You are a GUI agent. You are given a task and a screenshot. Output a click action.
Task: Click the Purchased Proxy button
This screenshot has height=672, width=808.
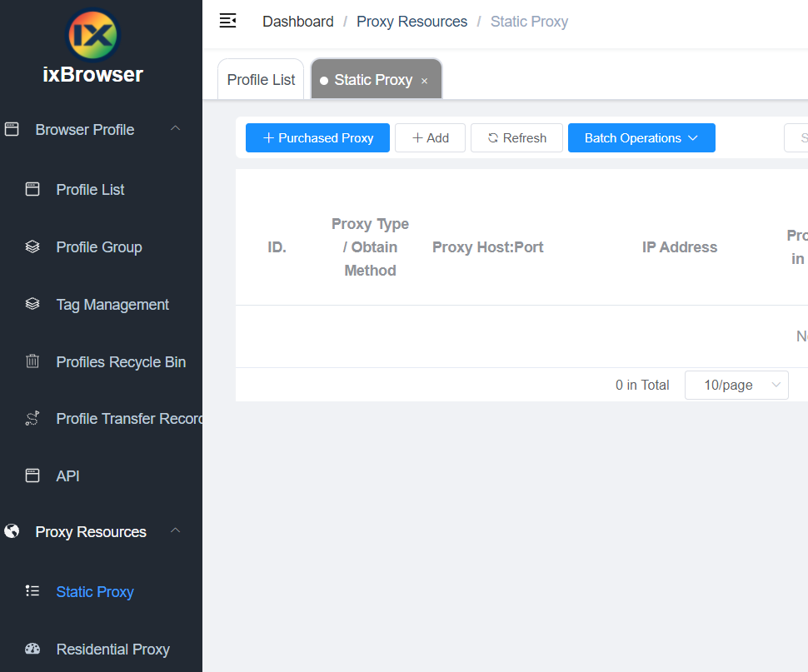tap(317, 138)
